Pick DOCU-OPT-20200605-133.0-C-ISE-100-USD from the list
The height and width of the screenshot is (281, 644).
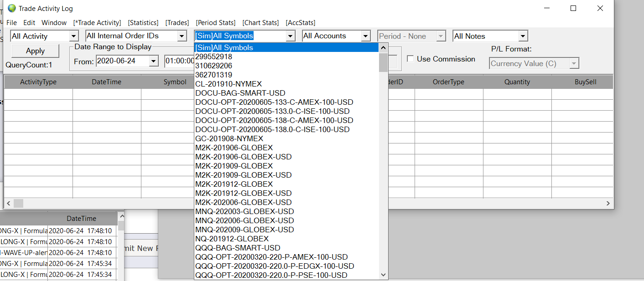(286, 111)
